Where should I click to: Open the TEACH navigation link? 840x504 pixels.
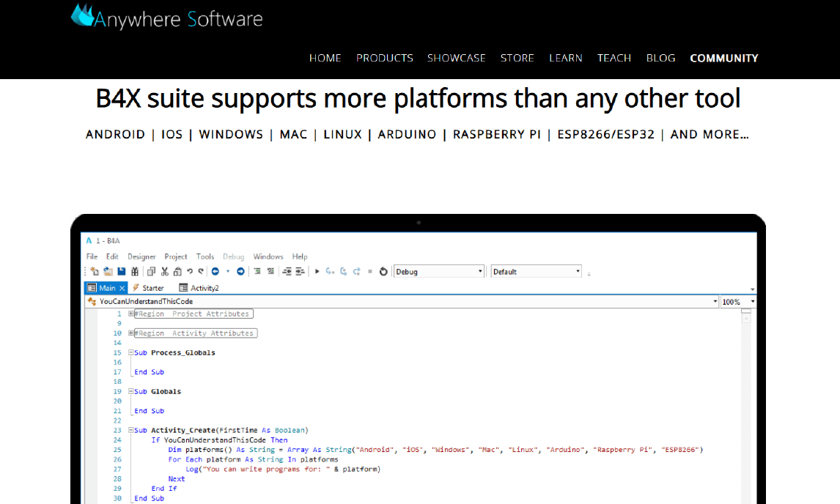tap(614, 58)
